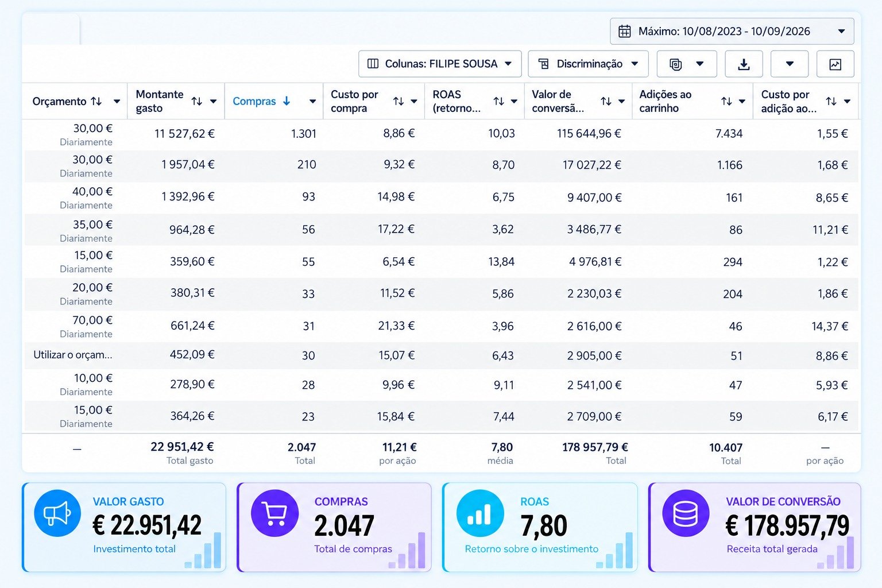The width and height of the screenshot is (882, 588).
Task: Sort the ROAS column using its arrows
Action: (x=499, y=101)
